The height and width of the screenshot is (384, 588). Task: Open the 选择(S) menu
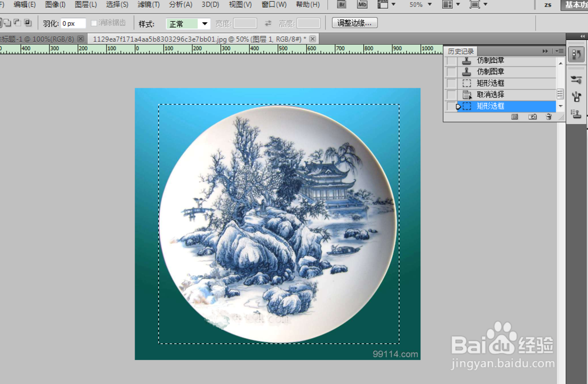tap(117, 5)
